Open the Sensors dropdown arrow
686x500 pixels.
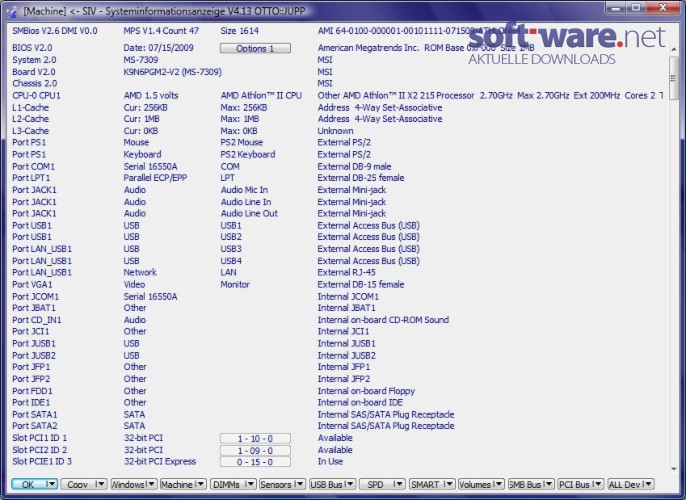300,484
